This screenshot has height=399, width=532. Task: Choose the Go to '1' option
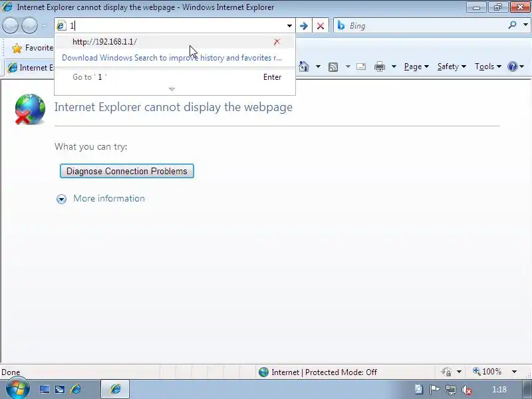click(175, 77)
